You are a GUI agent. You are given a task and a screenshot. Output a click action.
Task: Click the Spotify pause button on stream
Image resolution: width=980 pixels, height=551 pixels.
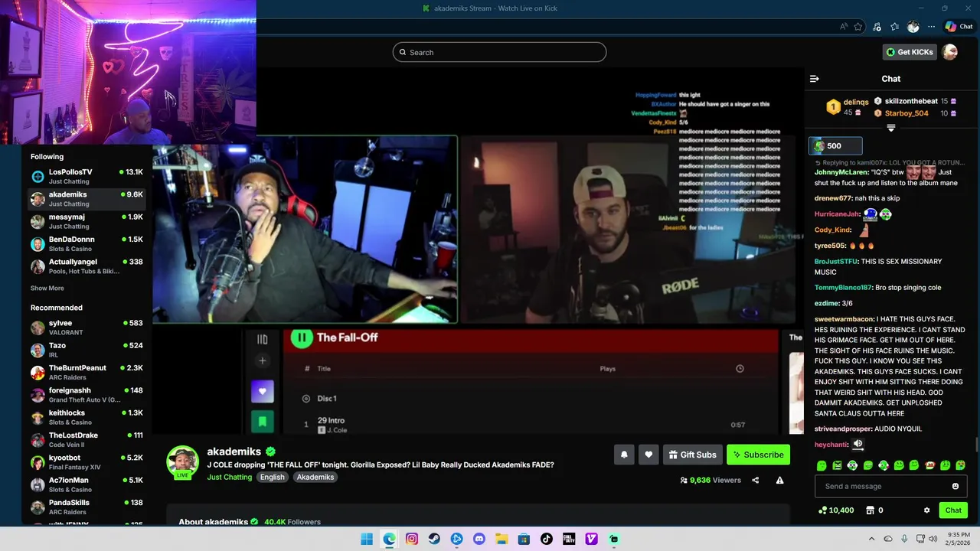302,337
